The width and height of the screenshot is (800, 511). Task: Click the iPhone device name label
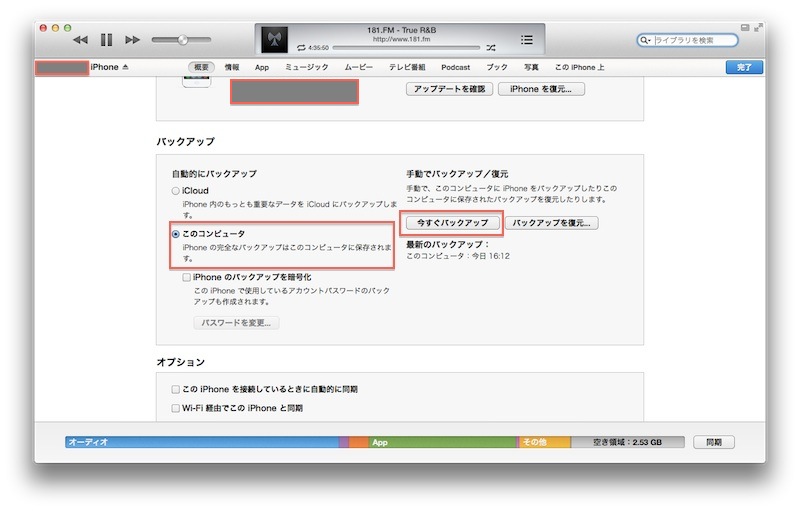point(105,67)
